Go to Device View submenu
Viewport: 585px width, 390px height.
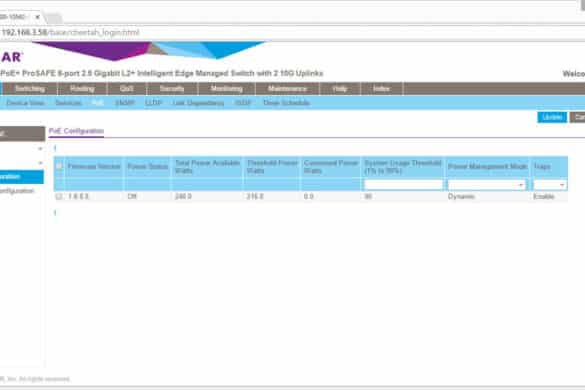[25, 103]
